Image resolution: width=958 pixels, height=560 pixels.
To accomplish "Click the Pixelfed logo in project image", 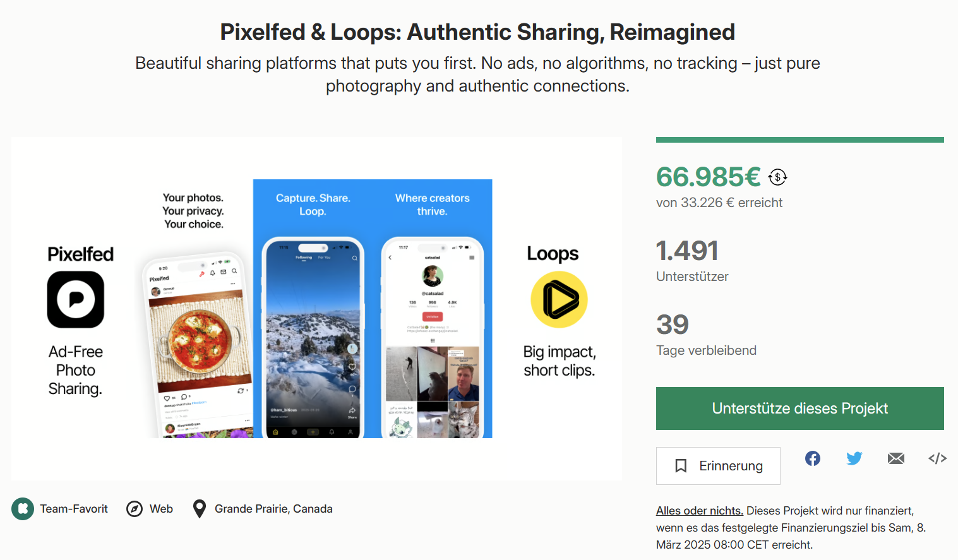I will [x=76, y=300].
